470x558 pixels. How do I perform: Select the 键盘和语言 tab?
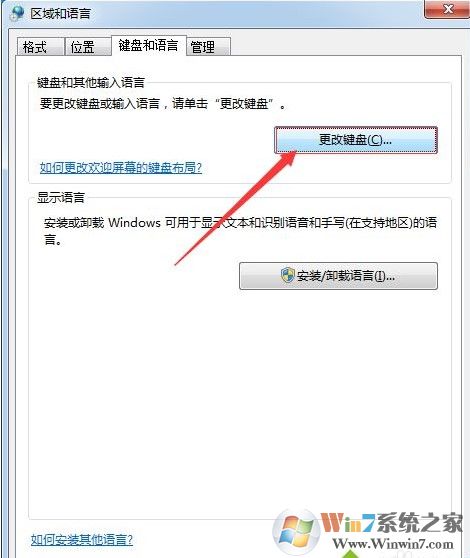pos(149,46)
